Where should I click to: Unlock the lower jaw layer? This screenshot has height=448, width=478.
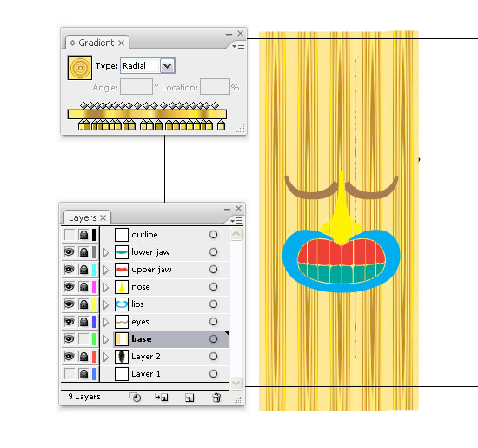pyautogui.click(x=83, y=252)
